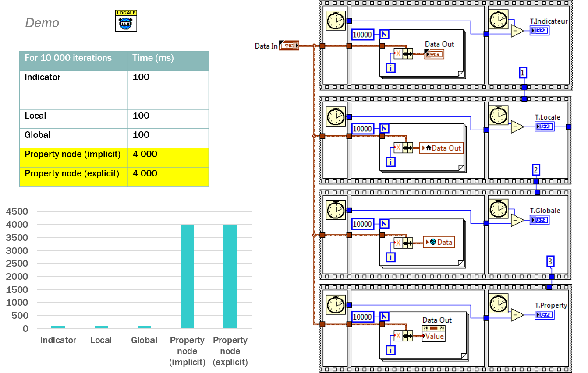Click the iteration terminal i in the Data Out local loop
The image size is (588, 373).
tap(390, 162)
